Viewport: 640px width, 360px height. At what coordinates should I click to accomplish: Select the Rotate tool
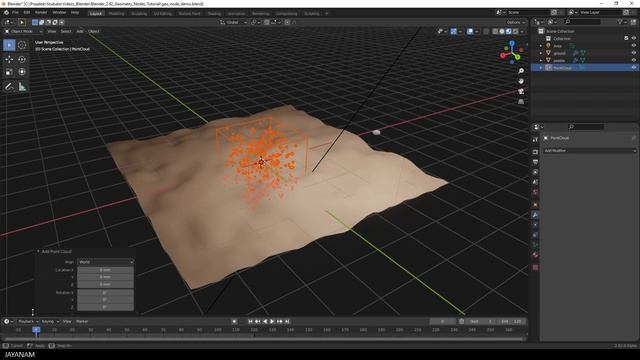point(22,59)
